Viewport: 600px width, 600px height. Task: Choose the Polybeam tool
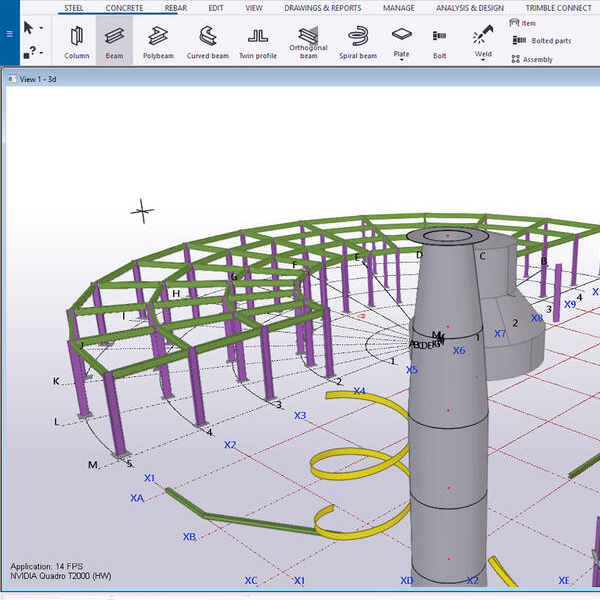[158, 42]
